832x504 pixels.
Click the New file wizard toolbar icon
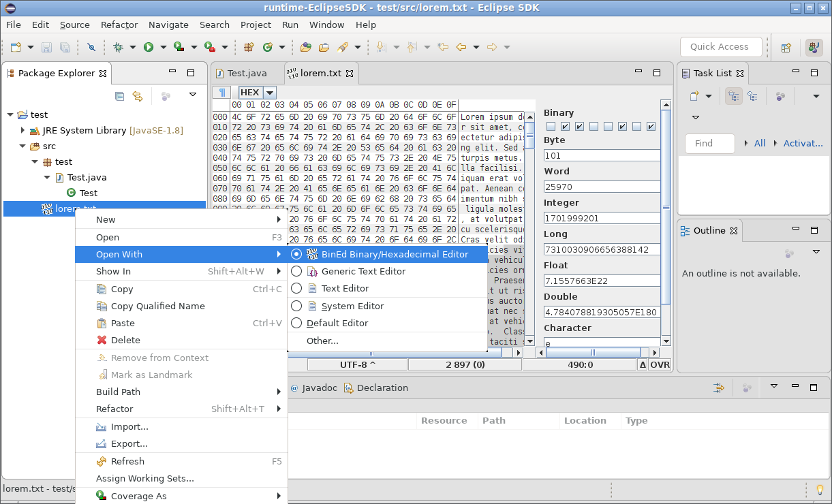(16, 47)
